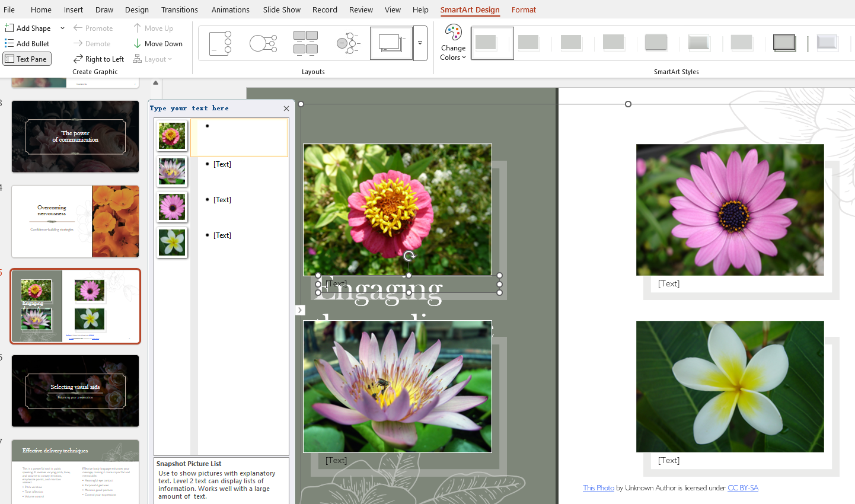
Task: Open the CC BY-SA license link
Action: point(742,487)
